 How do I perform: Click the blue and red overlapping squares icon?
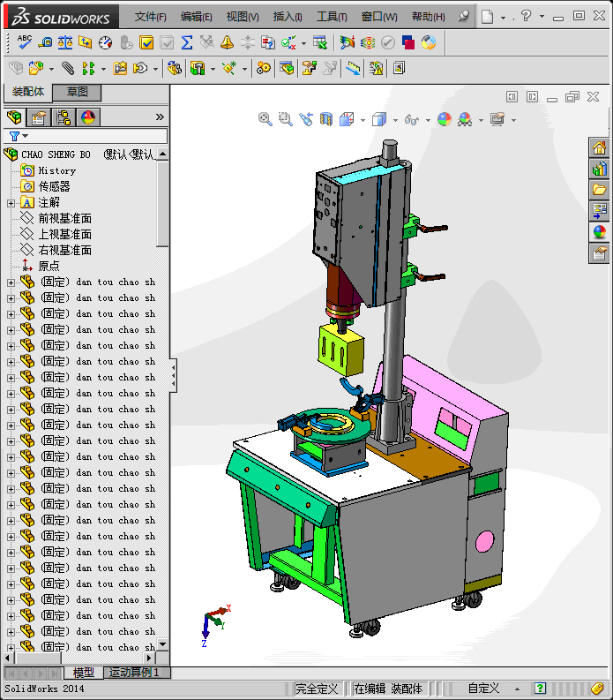point(408,42)
